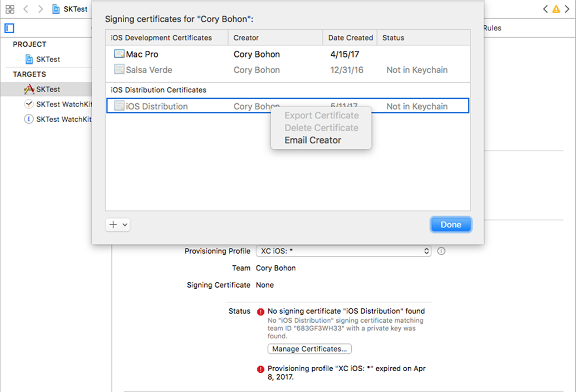Select the Salsa Verde certificate row

[x=149, y=70]
